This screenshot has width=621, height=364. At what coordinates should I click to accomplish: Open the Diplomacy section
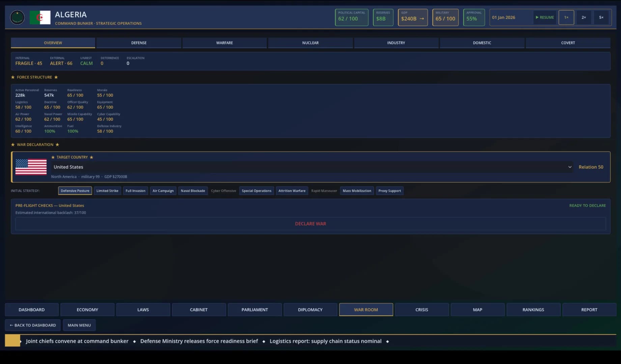pyautogui.click(x=310, y=310)
